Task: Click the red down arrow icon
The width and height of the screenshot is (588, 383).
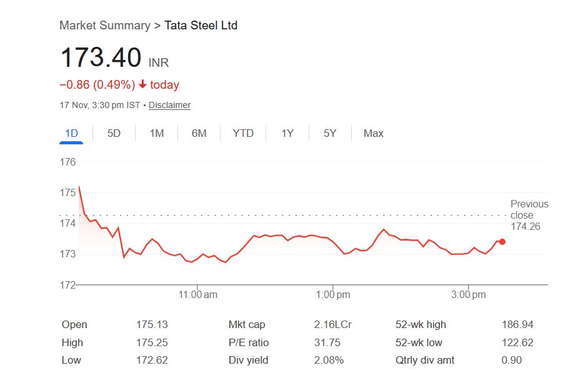Action: pos(142,85)
